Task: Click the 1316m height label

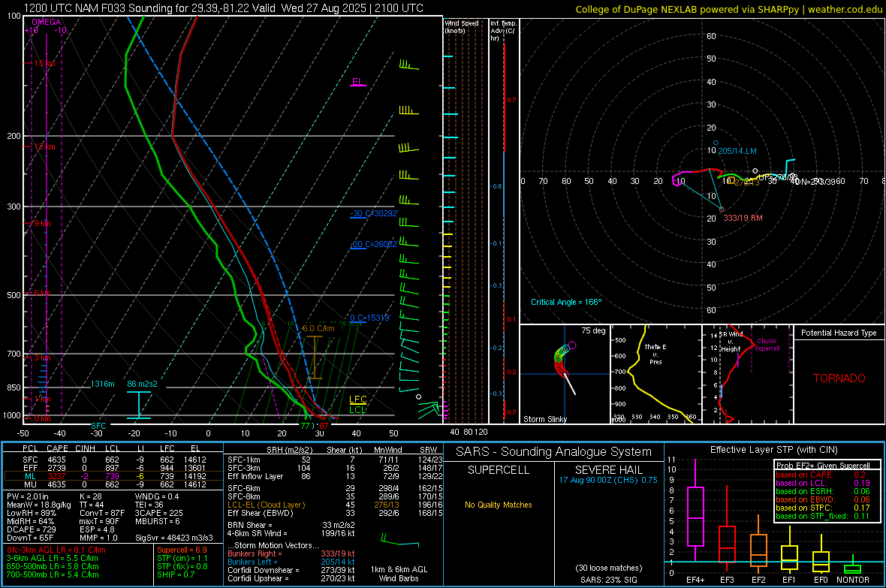Action: (102, 384)
